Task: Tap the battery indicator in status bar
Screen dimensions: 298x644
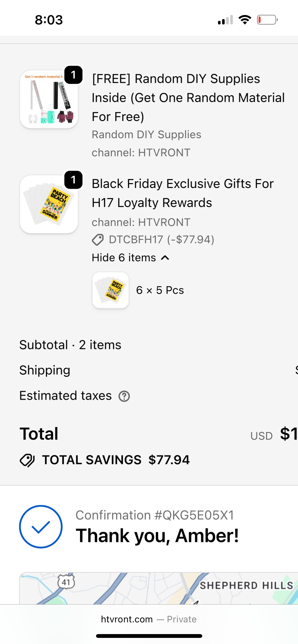Action: click(x=267, y=20)
